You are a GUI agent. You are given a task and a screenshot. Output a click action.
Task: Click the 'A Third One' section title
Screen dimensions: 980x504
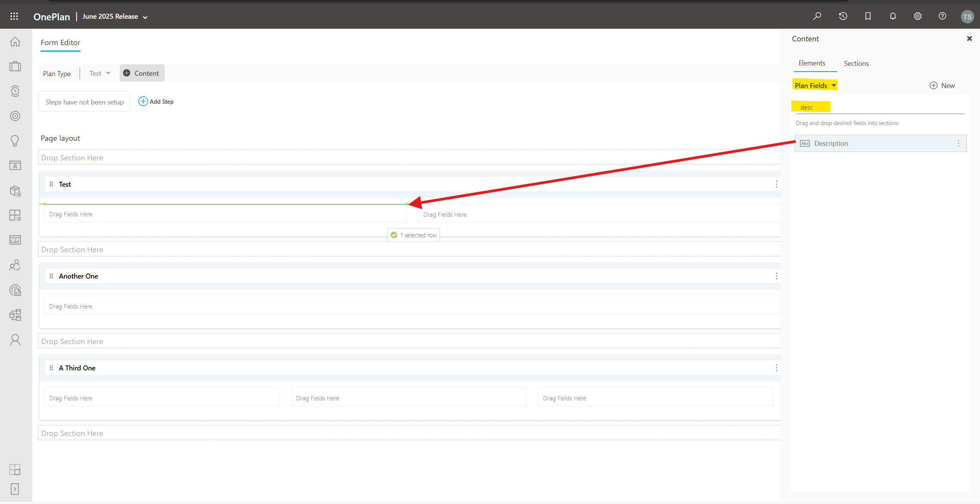click(x=77, y=368)
